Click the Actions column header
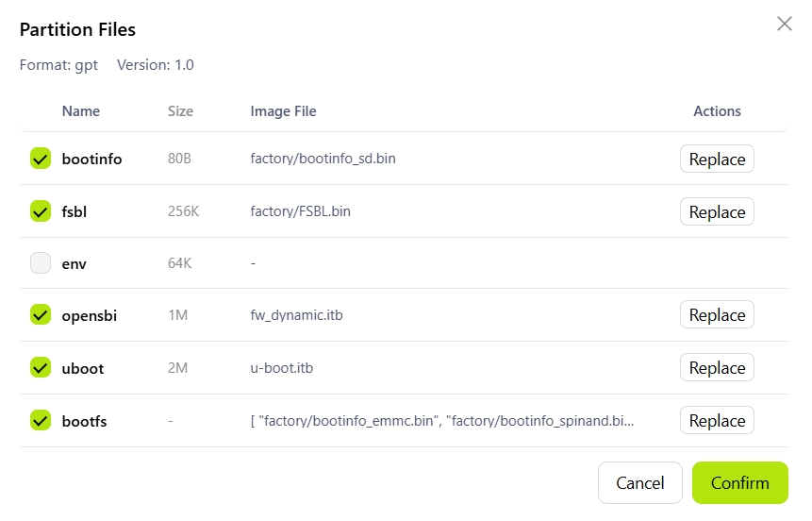This screenshot has height=521, width=812. tap(718, 111)
